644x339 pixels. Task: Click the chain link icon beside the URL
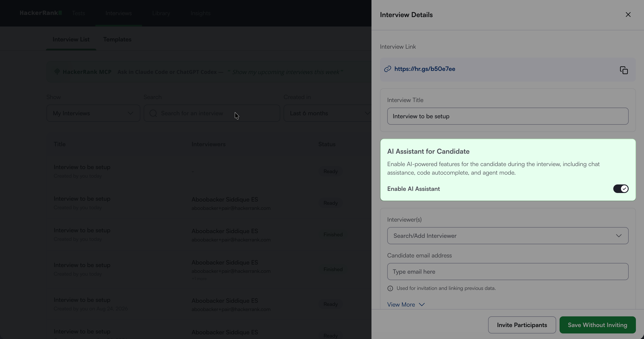(387, 69)
